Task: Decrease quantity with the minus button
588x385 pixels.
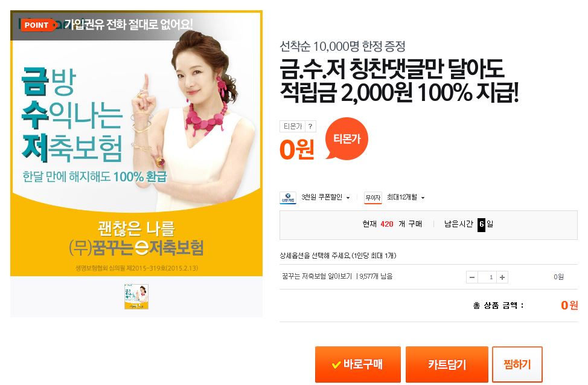Action: [472, 277]
